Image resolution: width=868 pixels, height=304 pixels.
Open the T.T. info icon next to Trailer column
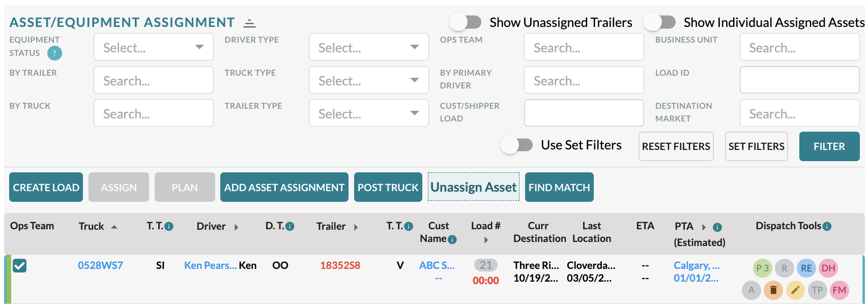coord(409,227)
